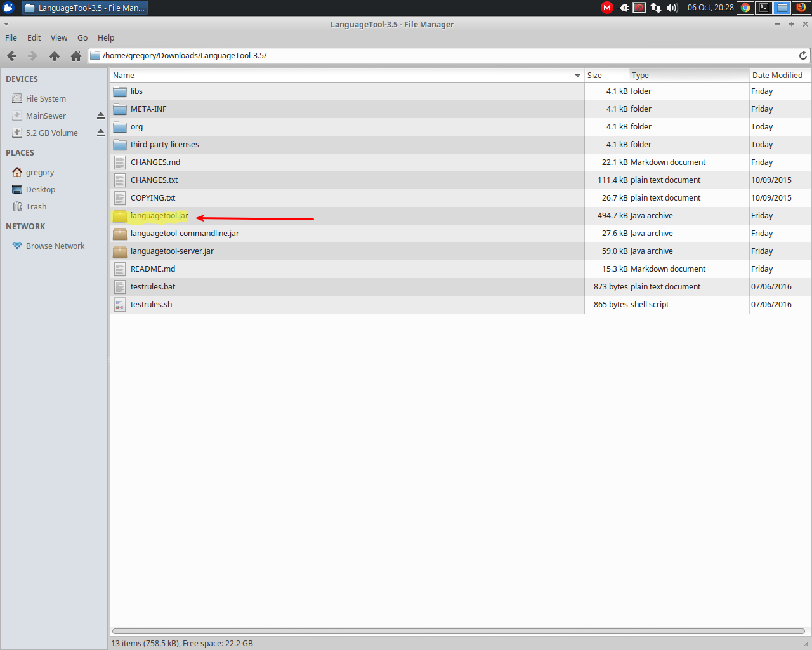Viewport: 812px width, 650px height.
Task: Select the third-party-licenses folder icon
Action: pyautogui.click(x=120, y=145)
